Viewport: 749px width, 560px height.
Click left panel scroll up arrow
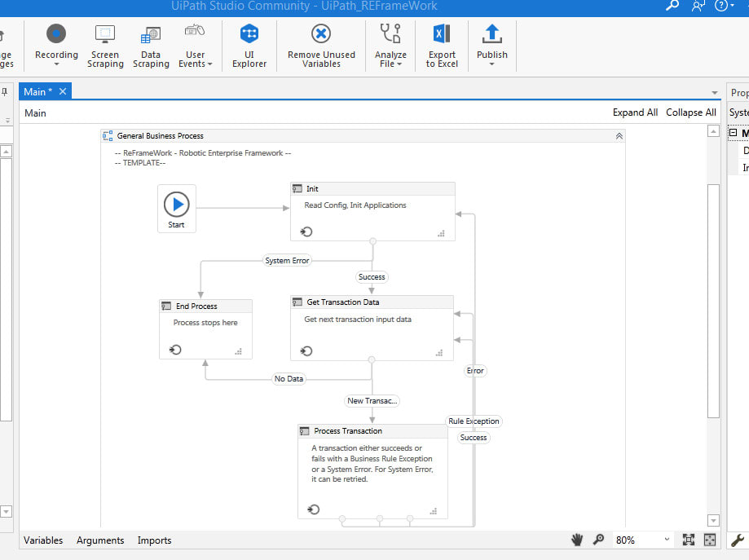[x=6, y=152]
